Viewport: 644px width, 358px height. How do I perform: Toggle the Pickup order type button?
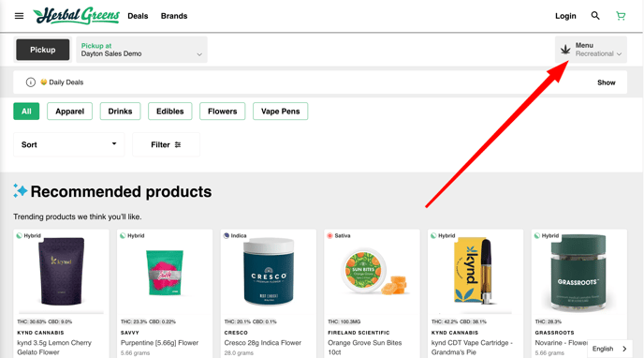click(43, 50)
